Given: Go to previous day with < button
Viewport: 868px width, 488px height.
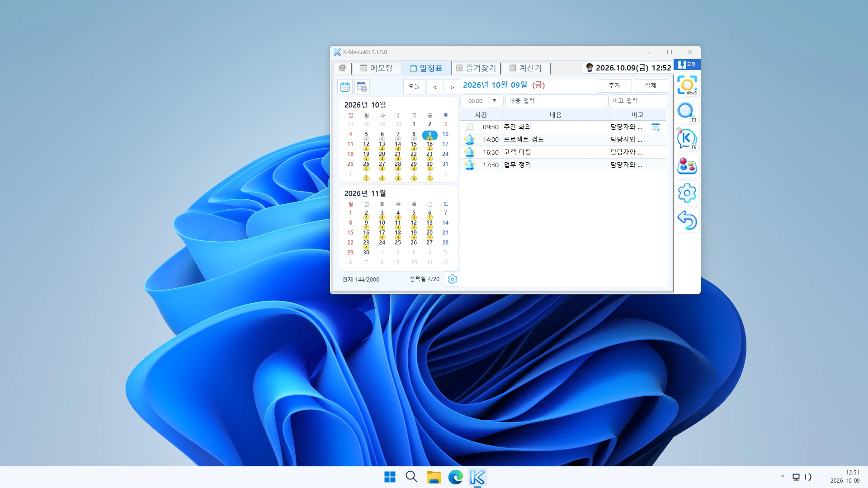Looking at the screenshot, I should click(x=435, y=87).
